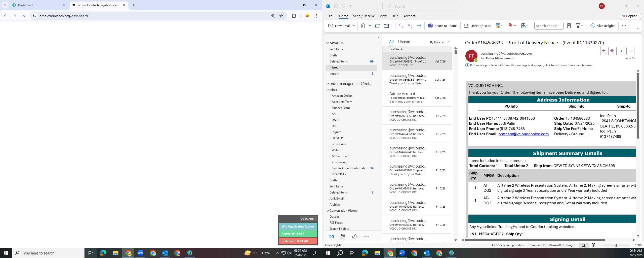
Task: Click the Reply All icon in ribbon
Action: 410,26
